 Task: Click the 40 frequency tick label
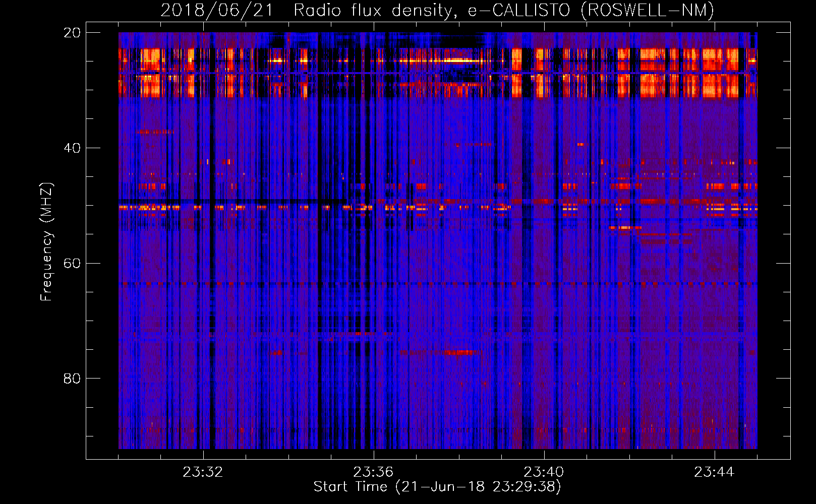tap(72, 148)
